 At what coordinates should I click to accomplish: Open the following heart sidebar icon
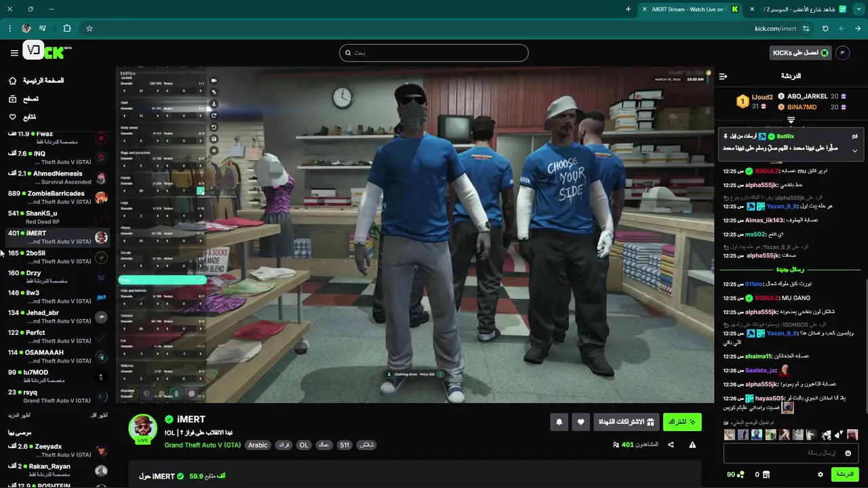click(x=13, y=117)
